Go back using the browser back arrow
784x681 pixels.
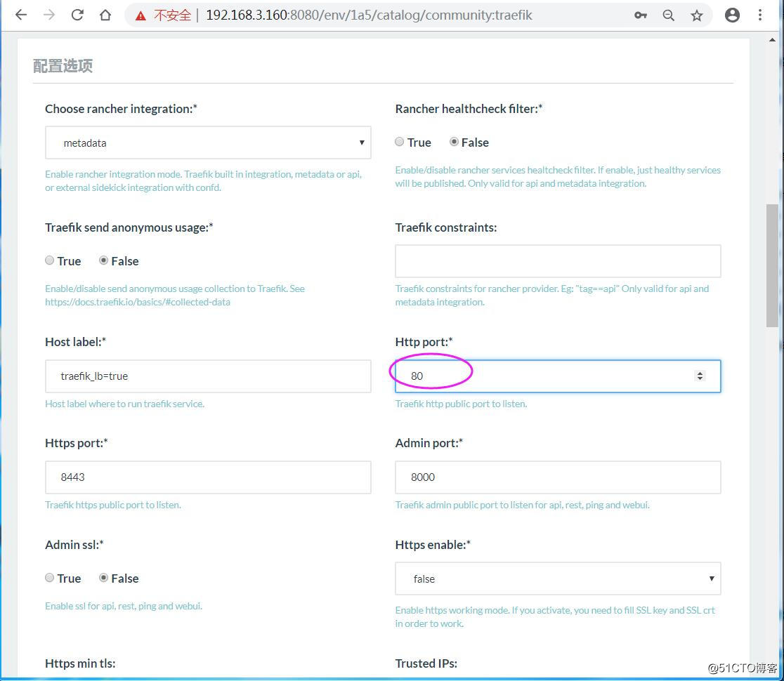pyautogui.click(x=21, y=15)
